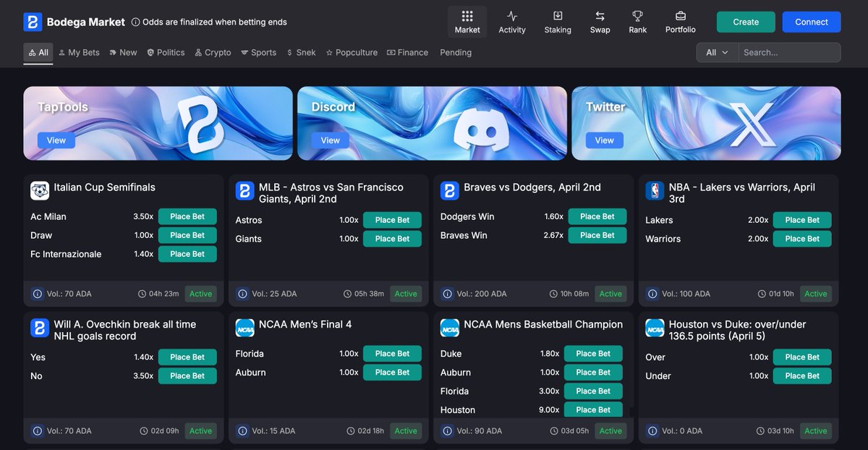This screenshot has width=868, height=450.
Task: Click the '01d 10h' countdown text
Action: pos(780,294)
